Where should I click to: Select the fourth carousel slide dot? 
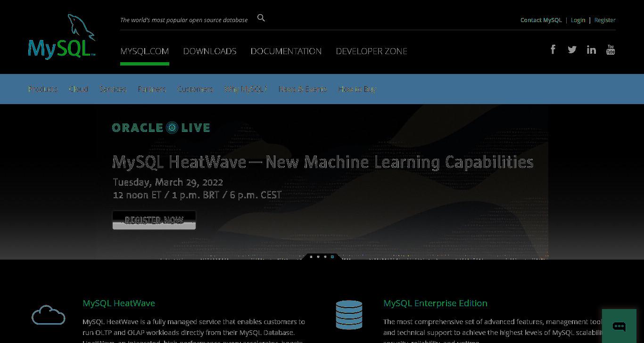332,257
